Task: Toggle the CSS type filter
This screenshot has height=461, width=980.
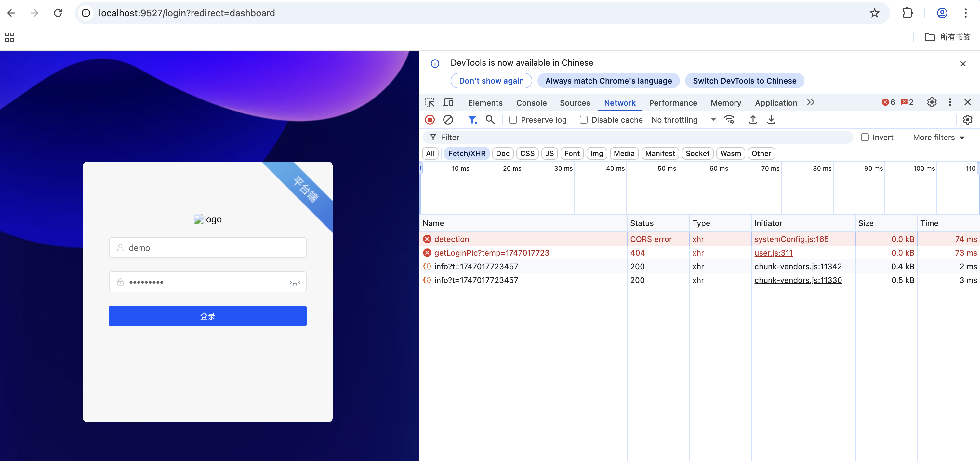Action: click(x=527, y=154)
